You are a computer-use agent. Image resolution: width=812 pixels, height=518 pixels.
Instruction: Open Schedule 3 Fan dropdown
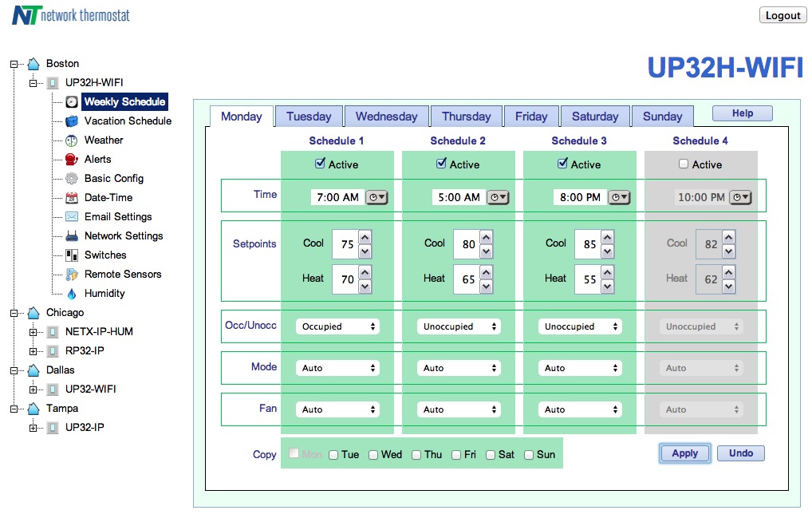click(580, 409)
